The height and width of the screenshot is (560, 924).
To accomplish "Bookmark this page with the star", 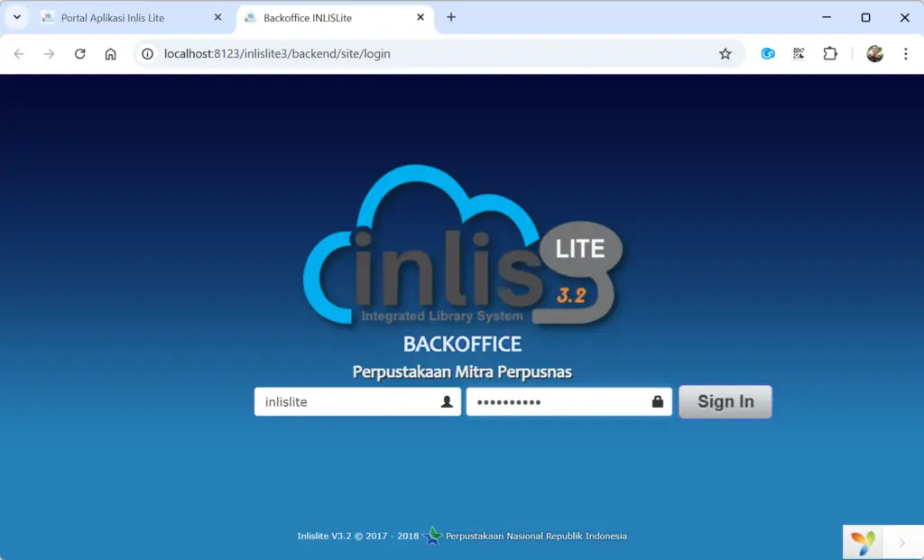I will pos(725,53).
